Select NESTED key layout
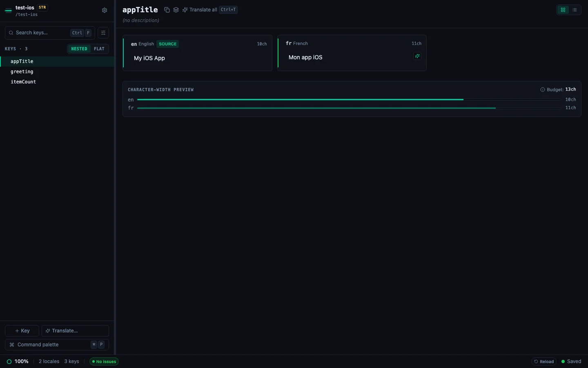 pos(79,49)
